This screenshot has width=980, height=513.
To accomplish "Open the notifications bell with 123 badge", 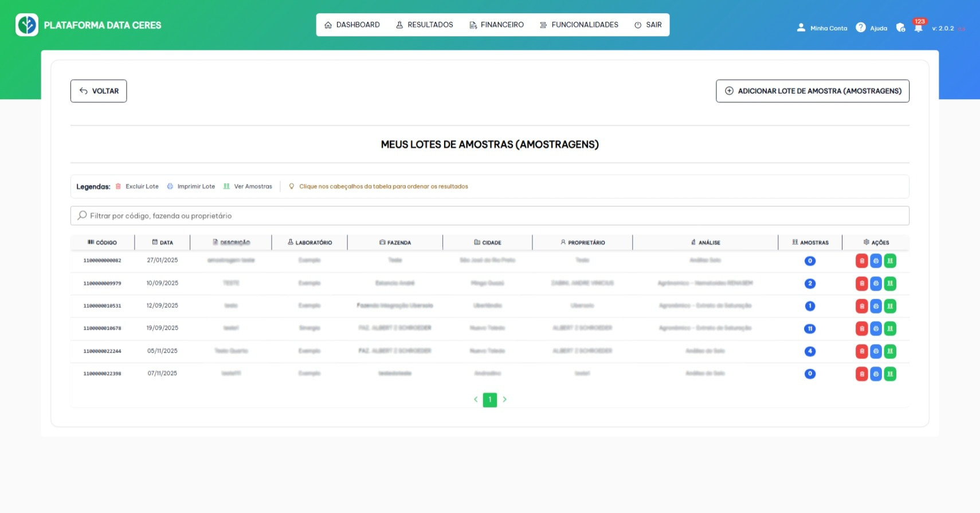I will [x=918, y=28].
